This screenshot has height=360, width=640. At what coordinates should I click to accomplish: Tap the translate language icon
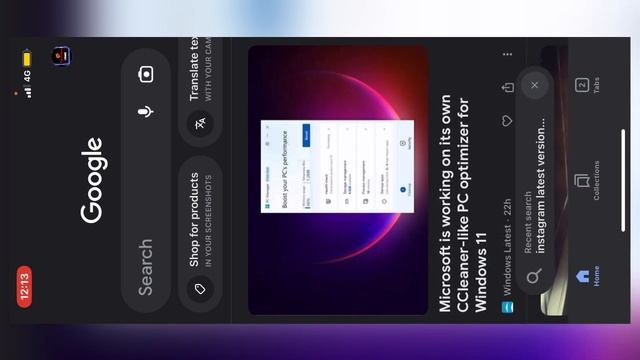click(200, 123)
